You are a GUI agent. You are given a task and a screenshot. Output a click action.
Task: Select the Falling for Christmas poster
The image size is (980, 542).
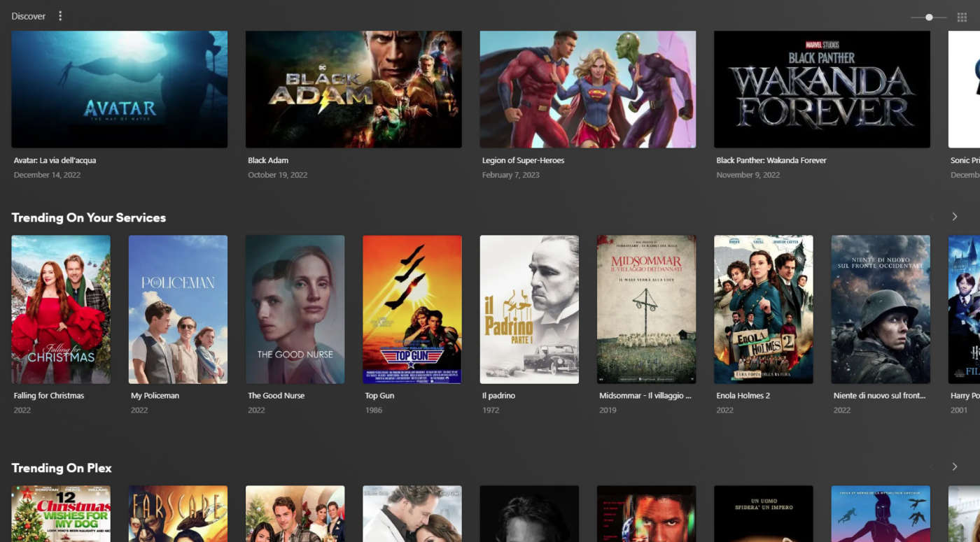[x=61, y=309]
